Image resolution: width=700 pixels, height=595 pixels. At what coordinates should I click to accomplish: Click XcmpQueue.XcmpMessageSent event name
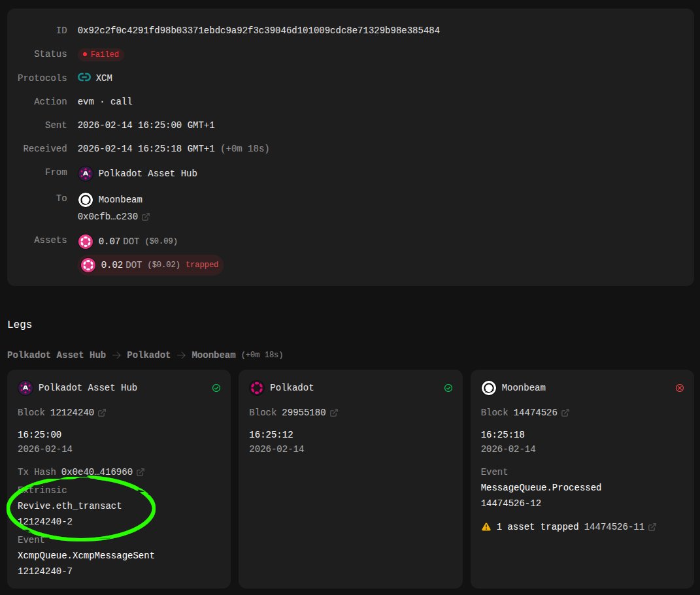tap(86, 555)
